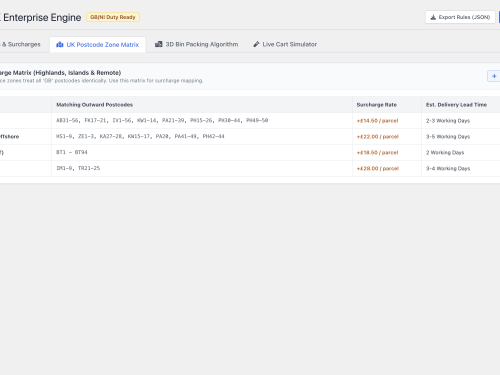Click the 3-4 Working Days lead time
The image size is (500, 375).
[448, 169]
